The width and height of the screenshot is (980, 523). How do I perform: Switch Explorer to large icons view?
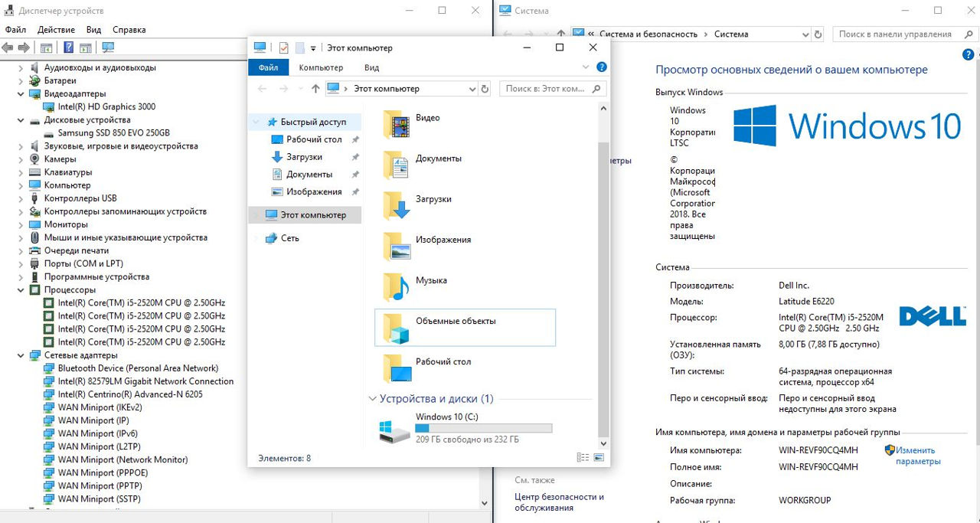click(597, 458)
